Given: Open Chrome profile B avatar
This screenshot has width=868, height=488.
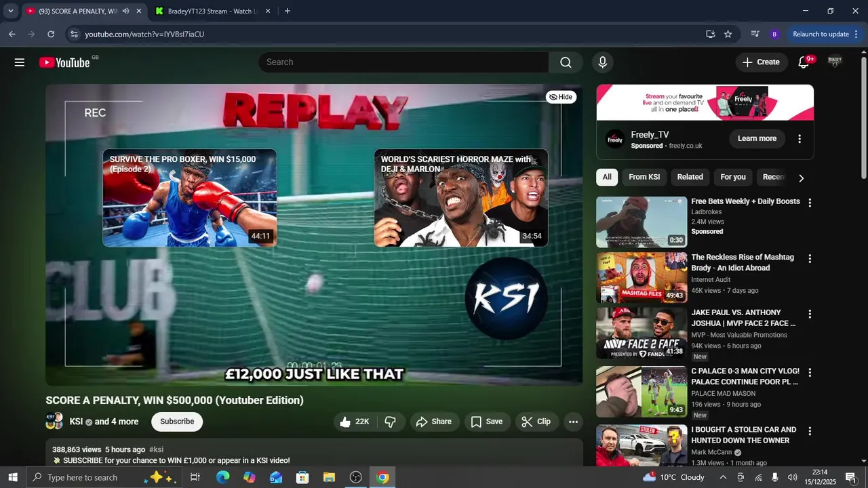Looking at the screenshot, I should (774, 34).
